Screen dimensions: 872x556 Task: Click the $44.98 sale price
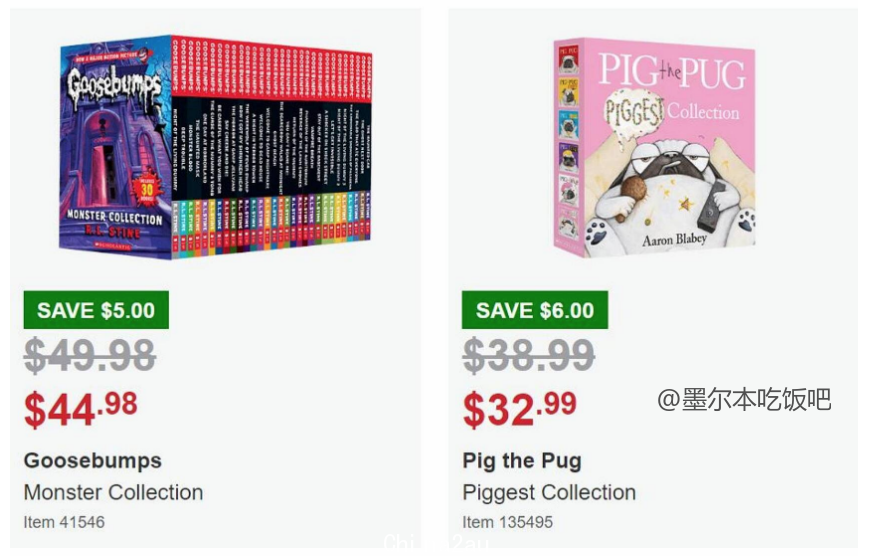click(81, 409)
